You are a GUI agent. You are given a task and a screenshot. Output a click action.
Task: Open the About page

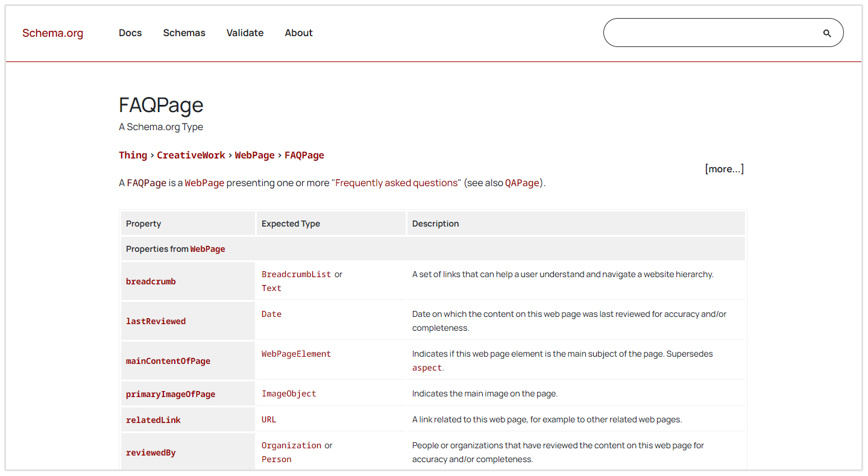298,33
